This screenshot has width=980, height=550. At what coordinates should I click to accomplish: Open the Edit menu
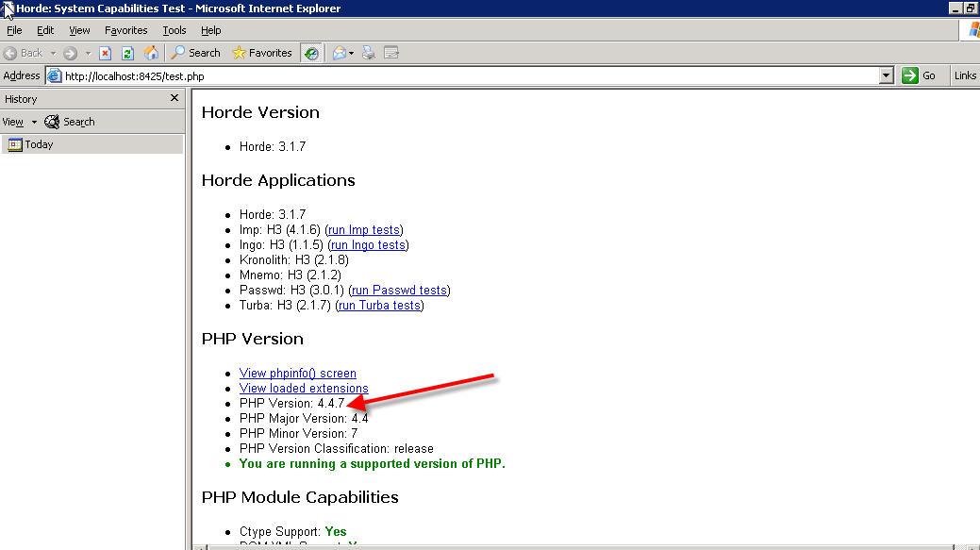pos(45,30)
